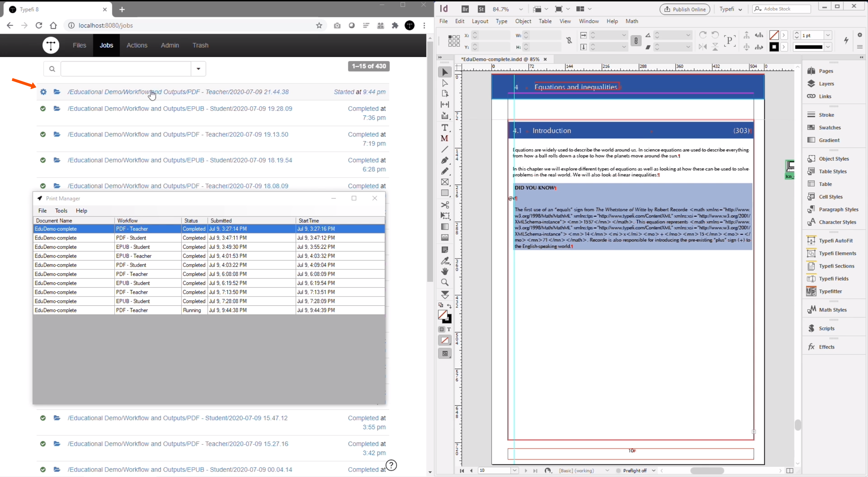This screenshot has height=477, width=868.
Task: Toggle formatting affects text T button
Action: pyautogui.click(x=449, y=329)
